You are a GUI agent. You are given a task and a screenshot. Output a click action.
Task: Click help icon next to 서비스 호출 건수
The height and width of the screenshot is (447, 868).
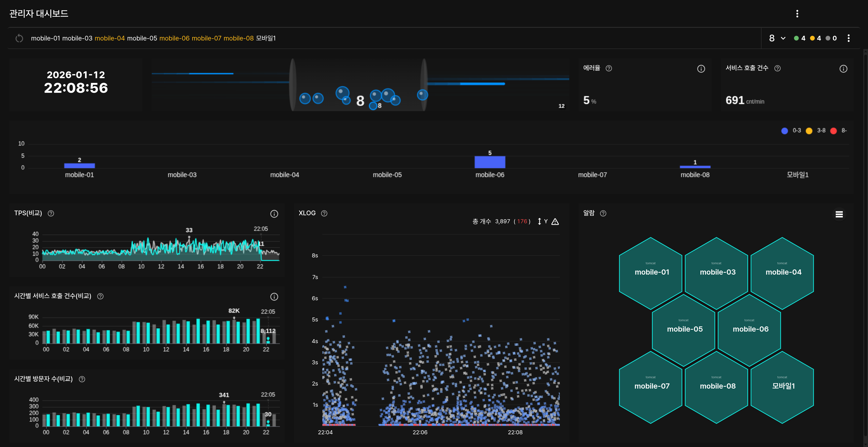click(777, 68)
